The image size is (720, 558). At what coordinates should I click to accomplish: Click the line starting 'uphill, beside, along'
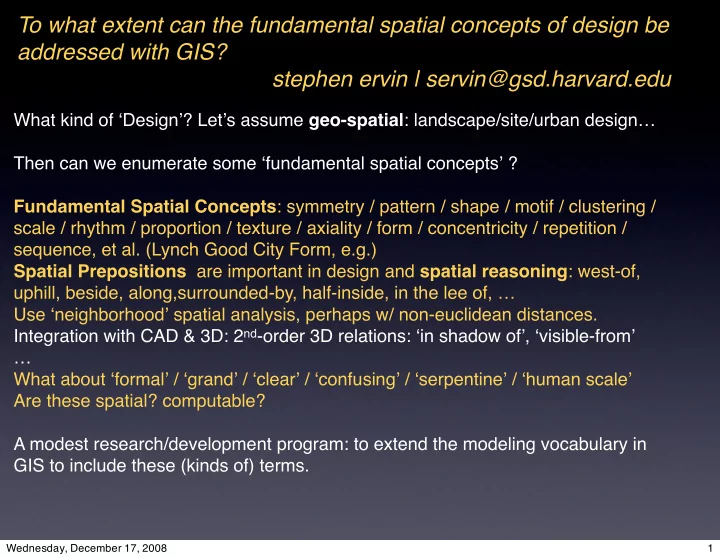click(x=264, y=293)
